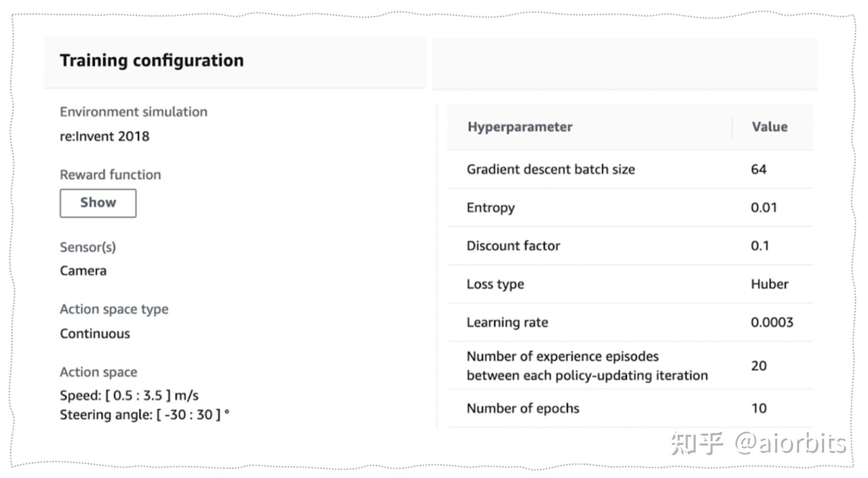This screenshot has width=868, height=478.
Task: Click the Value column header
Action: pyautogui.click(x=769, y=127)
